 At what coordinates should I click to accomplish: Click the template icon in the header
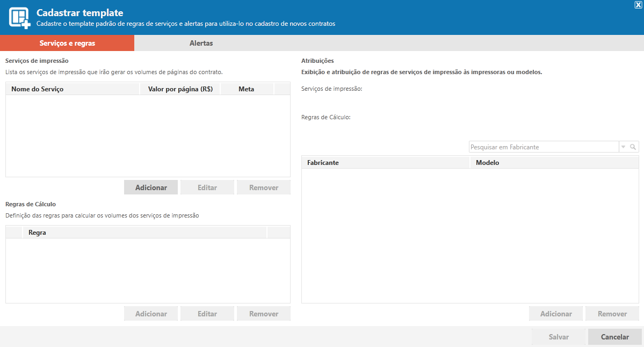[x=19, y=17]
